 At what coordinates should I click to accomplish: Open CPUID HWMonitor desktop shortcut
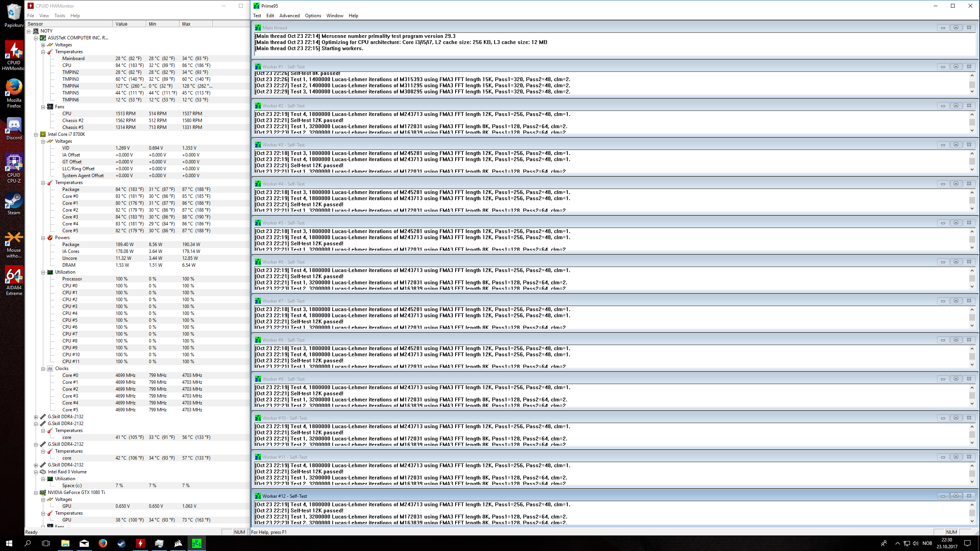click(x=14, y=55)
